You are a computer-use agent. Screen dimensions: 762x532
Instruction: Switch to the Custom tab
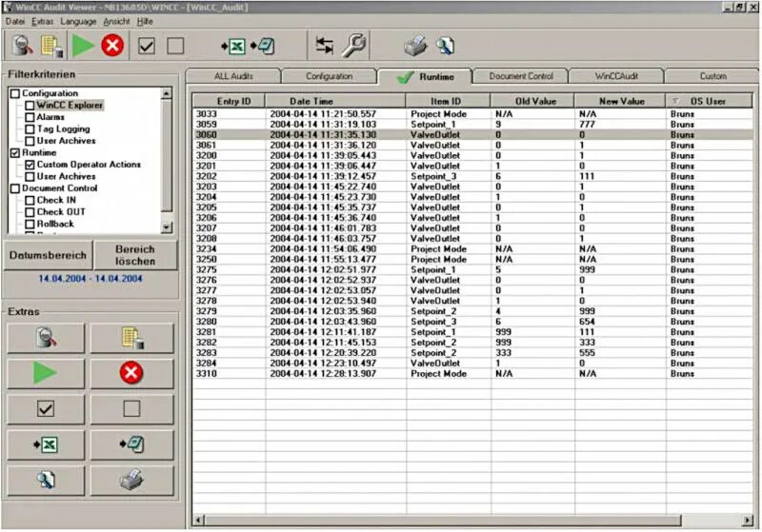tap(712, 76)
